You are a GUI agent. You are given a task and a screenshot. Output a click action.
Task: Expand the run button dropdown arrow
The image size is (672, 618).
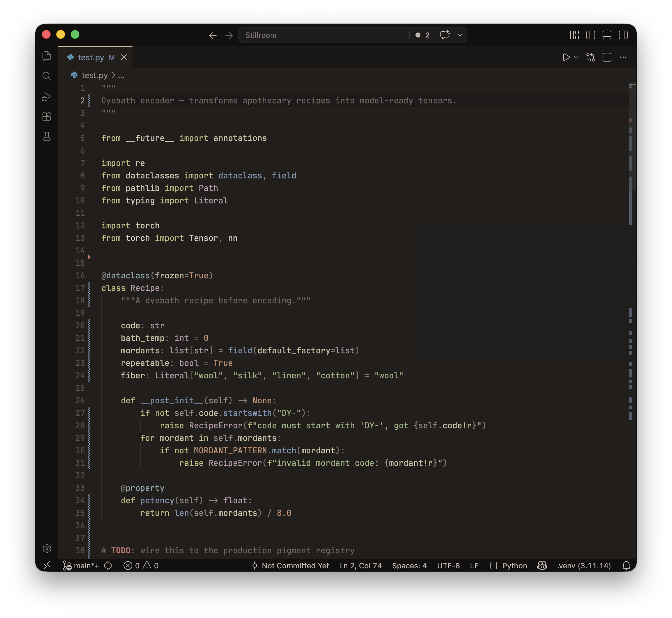[576, 57]
